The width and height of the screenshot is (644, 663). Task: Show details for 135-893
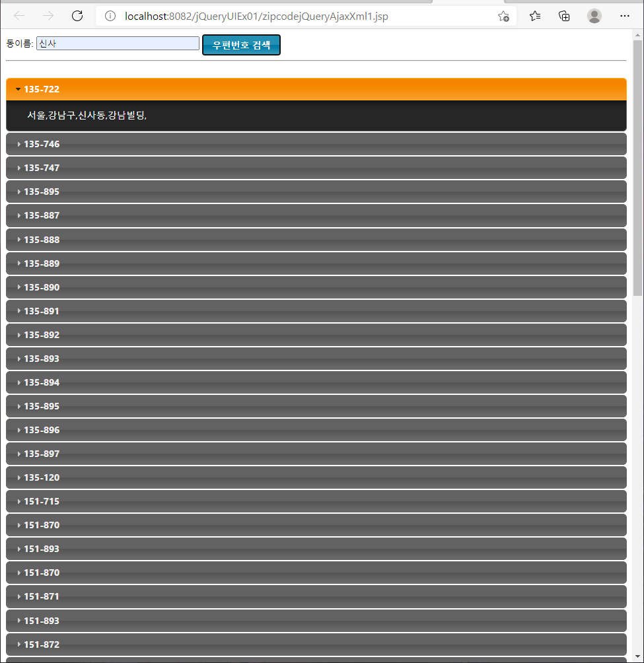pyautogui.click(x=316, y=359)
